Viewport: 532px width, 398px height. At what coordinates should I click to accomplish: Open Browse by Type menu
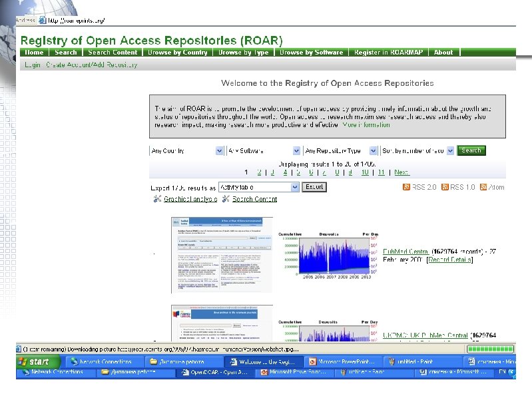point(243,52)
